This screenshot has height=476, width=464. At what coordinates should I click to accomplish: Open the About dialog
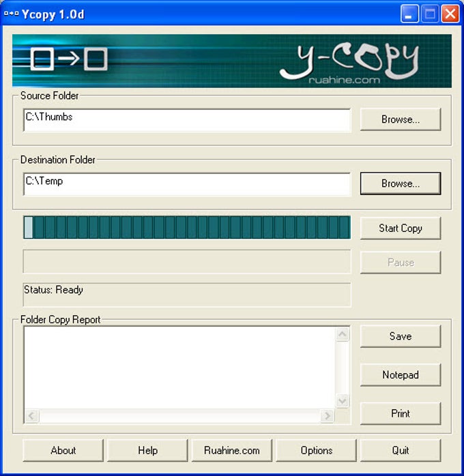(63, 450)
